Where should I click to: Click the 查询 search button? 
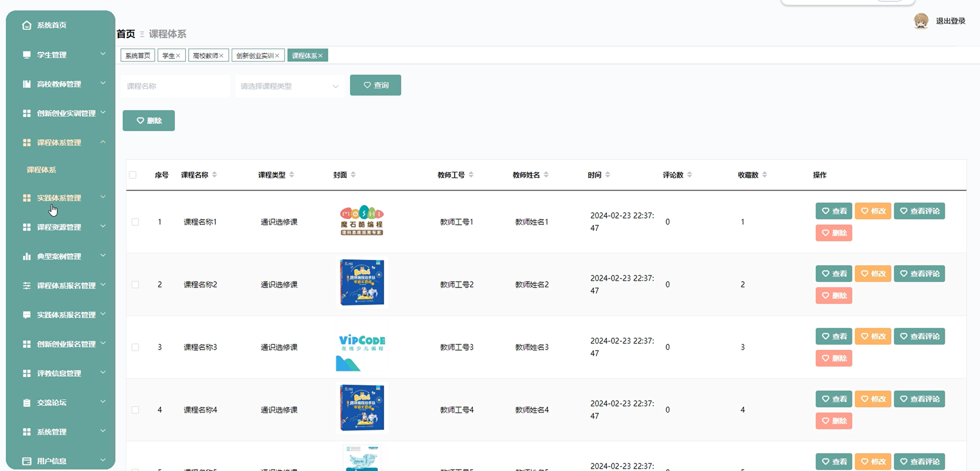(x=376, y=85)
